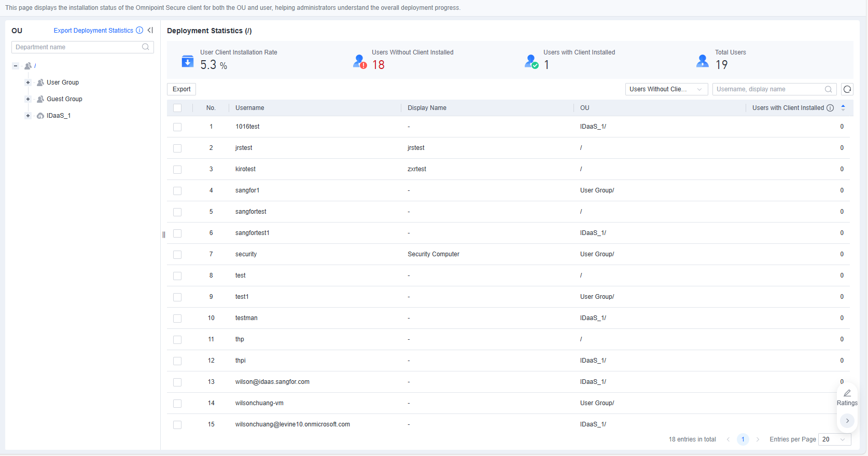868x456 pixels.
Task: Click the info icon beside Export Deployment Statistics
Action: coord(139,31)
